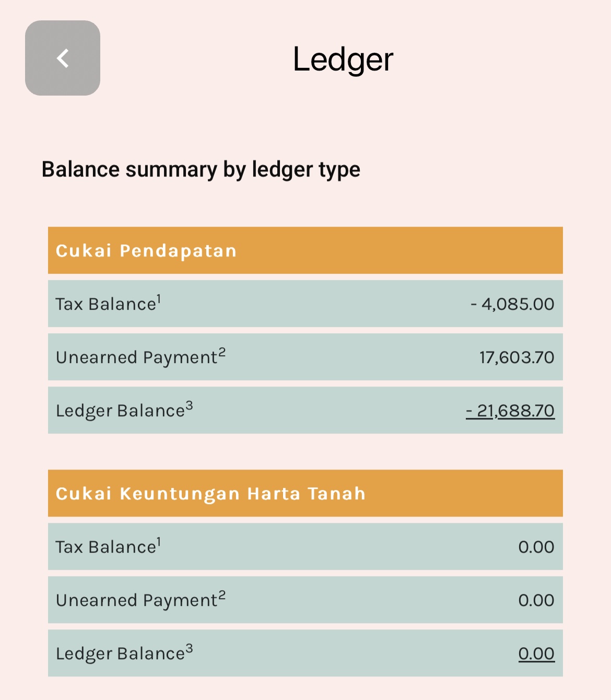611x700 pixels.
Task: Open the -21,688.70 ledger balance link
Action: pos(510,411)
